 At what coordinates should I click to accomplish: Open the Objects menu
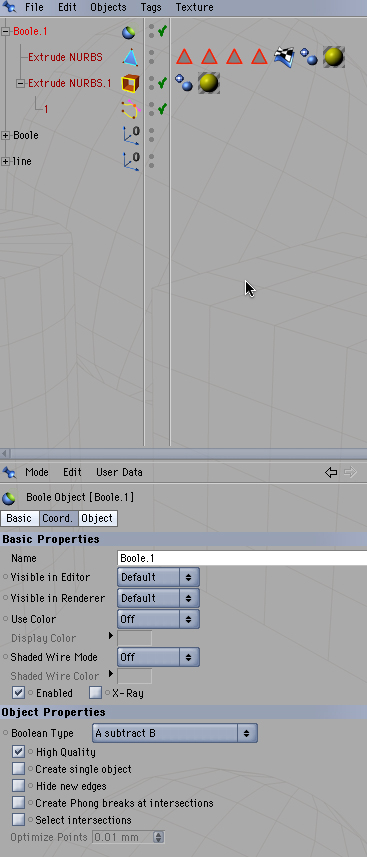[108, 8]
